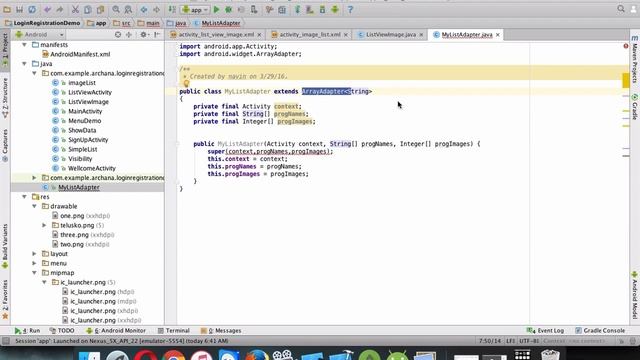The image size is (640, 360).
Task: Expand telusko.png group
Action: 44,225
